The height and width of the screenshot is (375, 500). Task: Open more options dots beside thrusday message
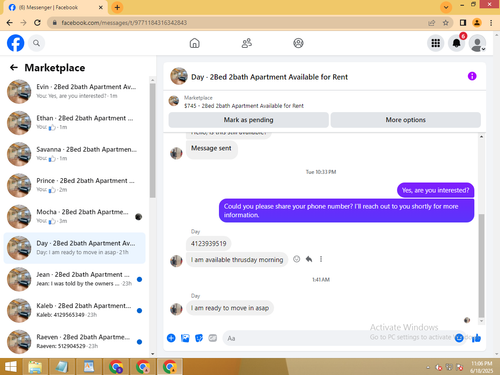[x=321, y=259]
